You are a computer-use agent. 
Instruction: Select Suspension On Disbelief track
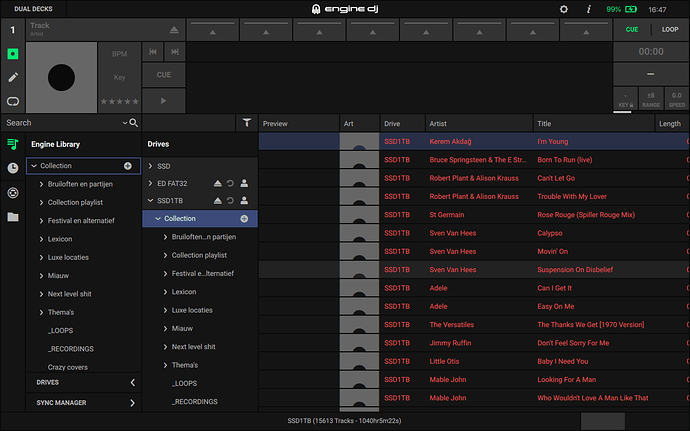pos(575,269)
